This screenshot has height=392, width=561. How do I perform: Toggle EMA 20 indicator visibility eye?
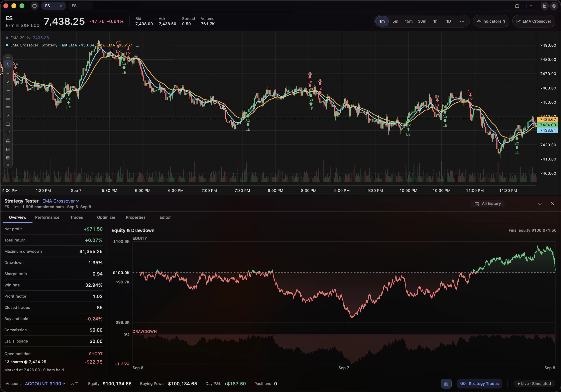(29, 38)
